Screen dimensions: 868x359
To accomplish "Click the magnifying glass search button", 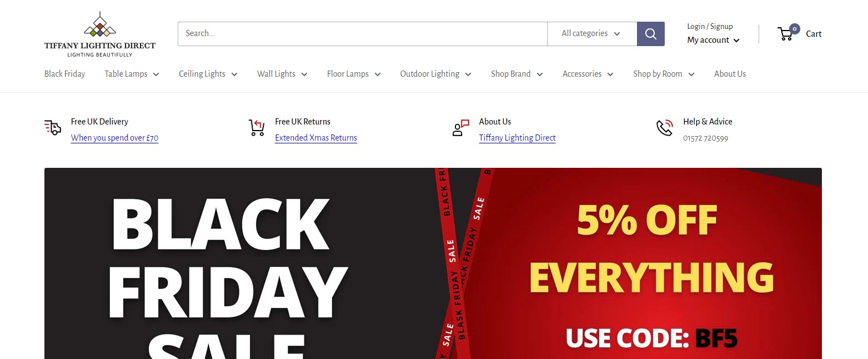I will (x=650, y=34).
